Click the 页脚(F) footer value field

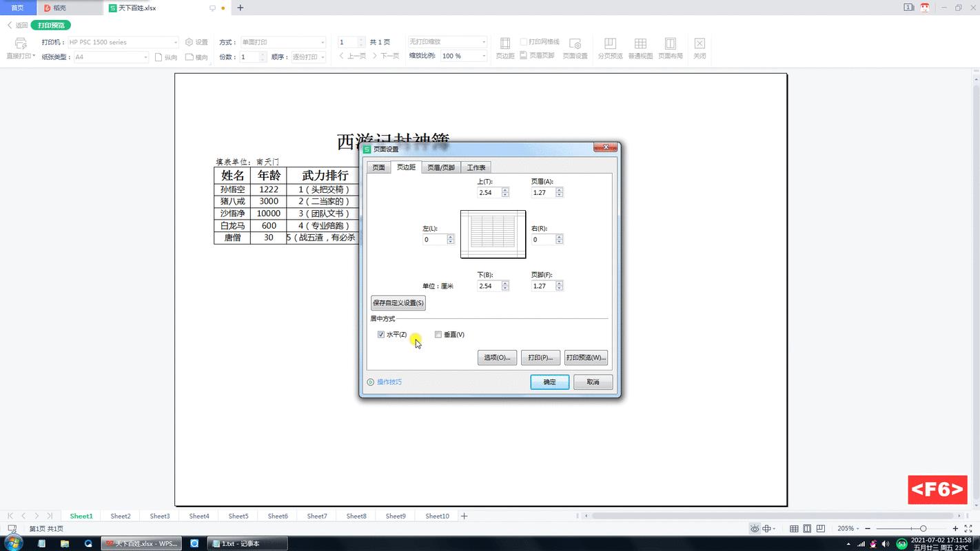(543, 286)
